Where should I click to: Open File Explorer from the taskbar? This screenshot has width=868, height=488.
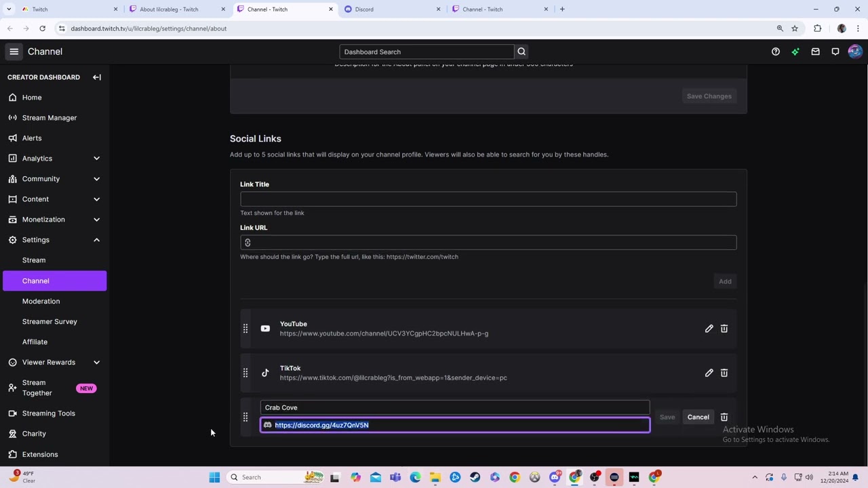tap(435, 477)
